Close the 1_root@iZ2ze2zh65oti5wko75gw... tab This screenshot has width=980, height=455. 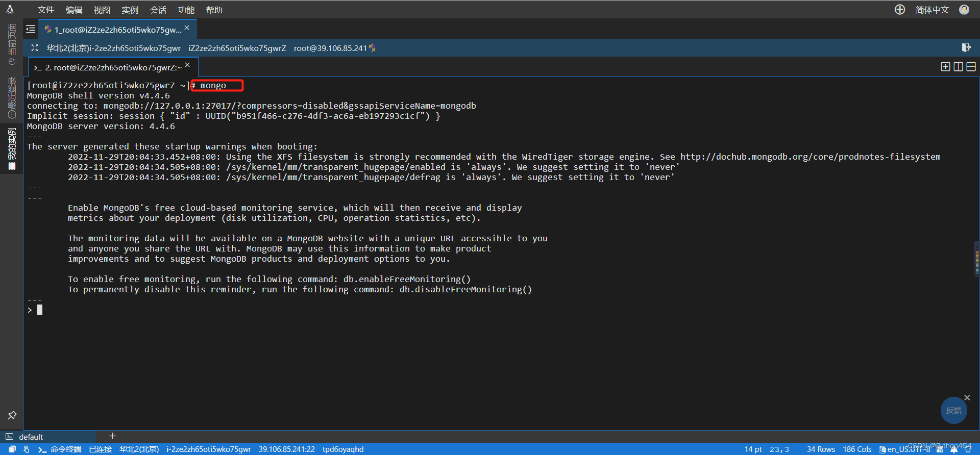point(187,28)
